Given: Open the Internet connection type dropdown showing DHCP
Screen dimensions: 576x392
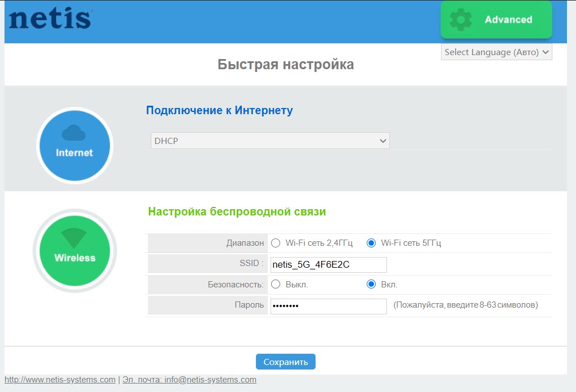Looking at the screenshot, I should (x=269, y=141).
